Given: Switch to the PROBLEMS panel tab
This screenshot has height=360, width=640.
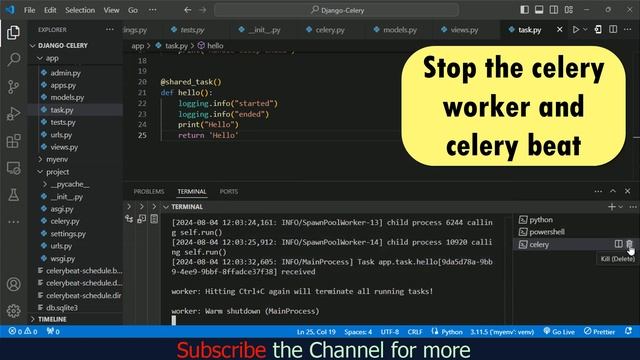Looking at the screenshot, I should pyautogui.click(x=149, y=191).
